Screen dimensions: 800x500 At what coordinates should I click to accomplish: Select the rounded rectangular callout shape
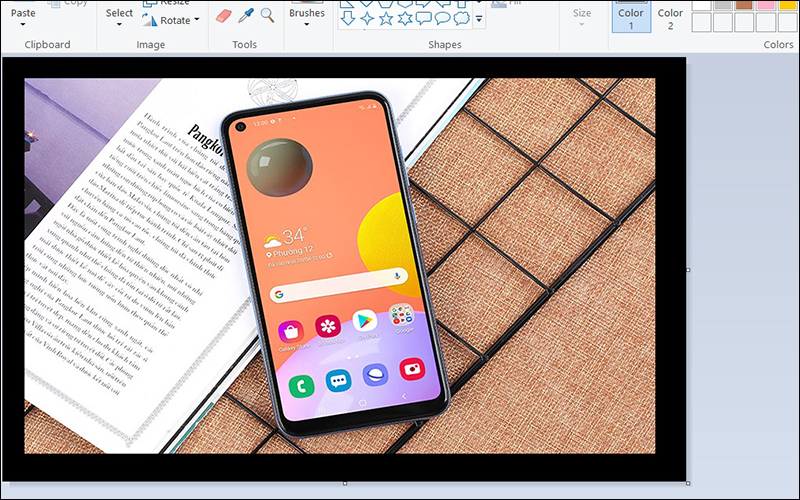pos(424,18)
